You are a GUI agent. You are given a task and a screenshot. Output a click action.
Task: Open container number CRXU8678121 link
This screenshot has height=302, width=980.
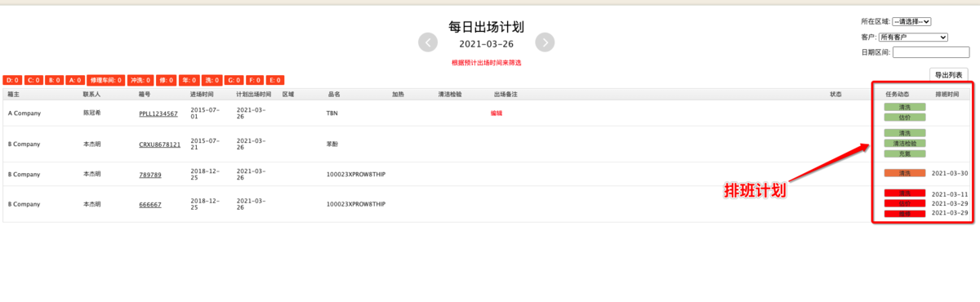click(159, 144)
